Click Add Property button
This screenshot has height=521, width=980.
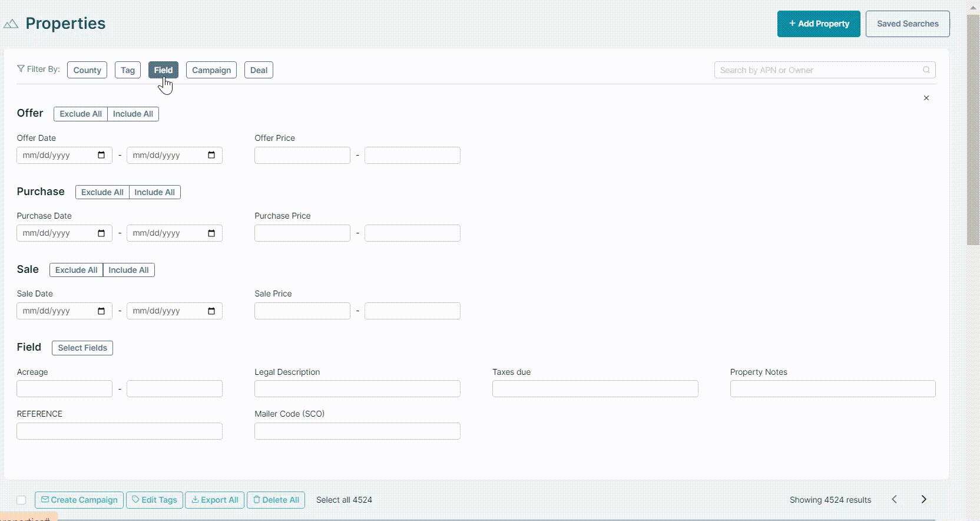click(819, 24)
